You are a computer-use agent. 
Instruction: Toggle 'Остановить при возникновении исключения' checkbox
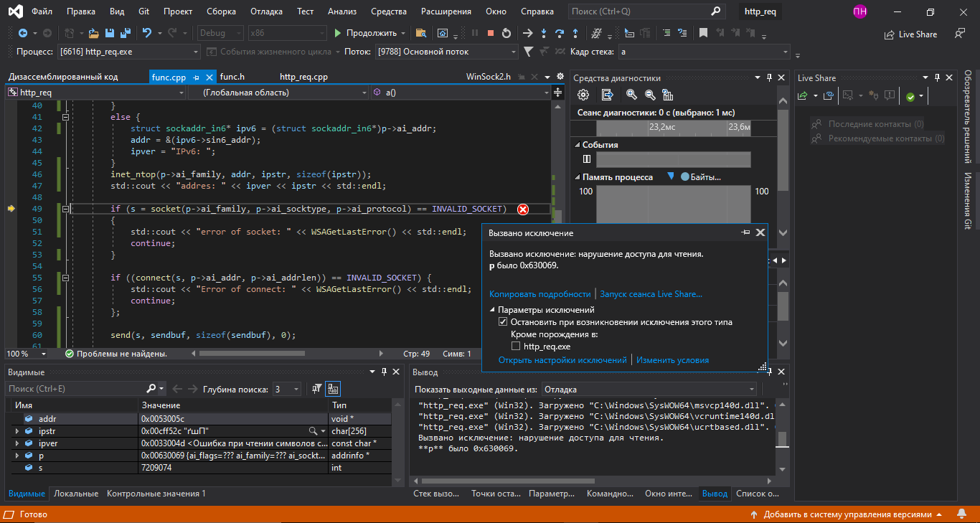tap(503, 322)
